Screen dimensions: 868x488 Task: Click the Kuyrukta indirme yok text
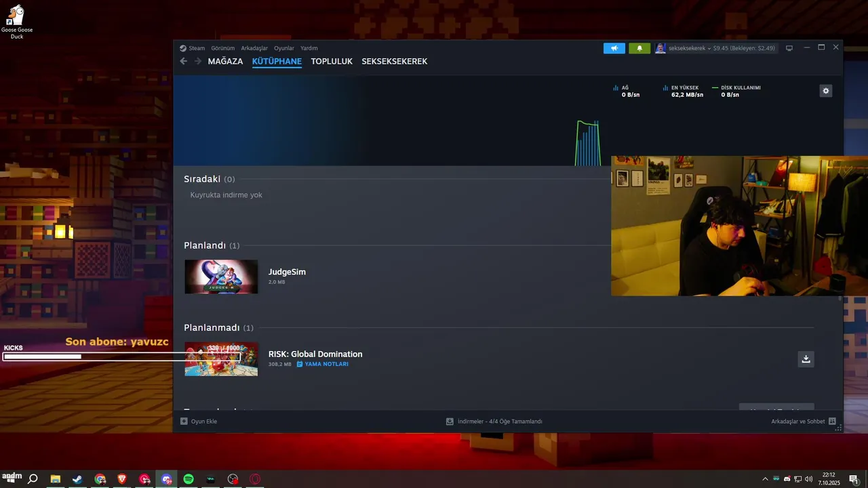(x=226, y=195)
